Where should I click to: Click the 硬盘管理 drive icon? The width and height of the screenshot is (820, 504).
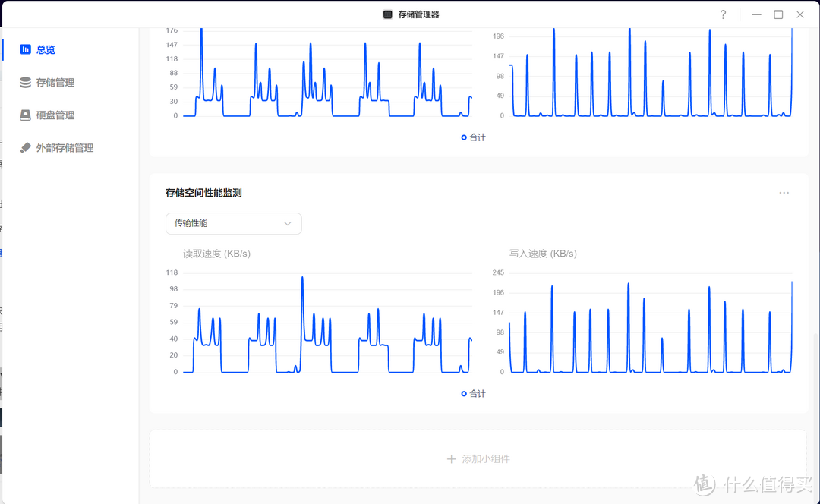click(x=25, y=115)
